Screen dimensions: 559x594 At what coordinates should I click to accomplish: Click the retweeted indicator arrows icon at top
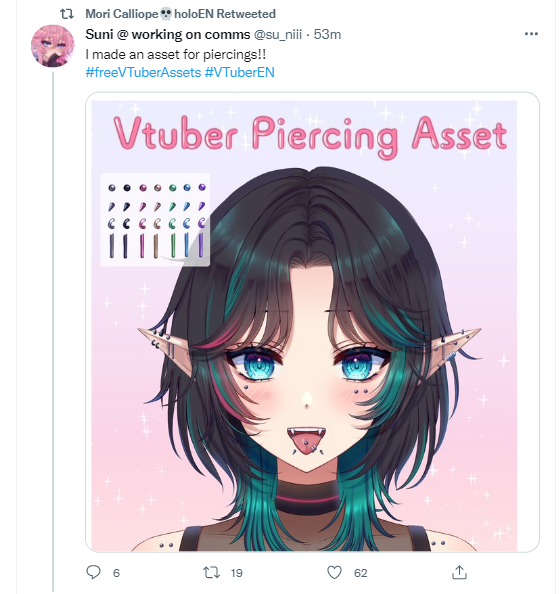[67, 14]
